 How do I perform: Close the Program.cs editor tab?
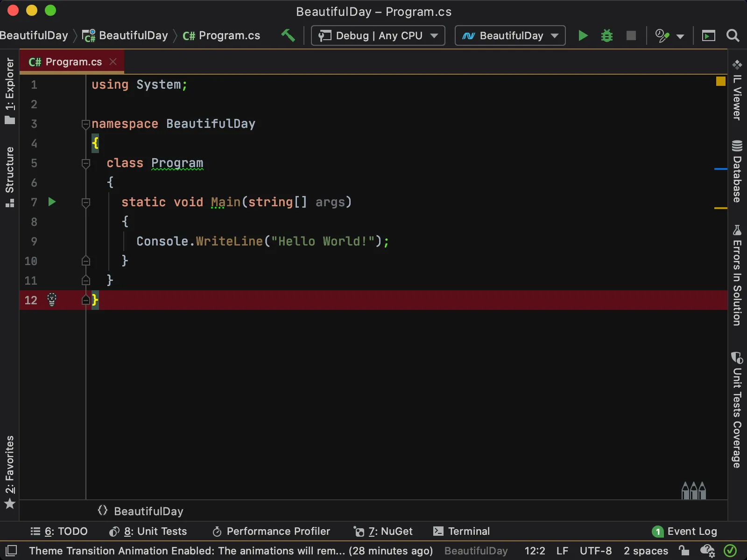(x=113, y=62)
